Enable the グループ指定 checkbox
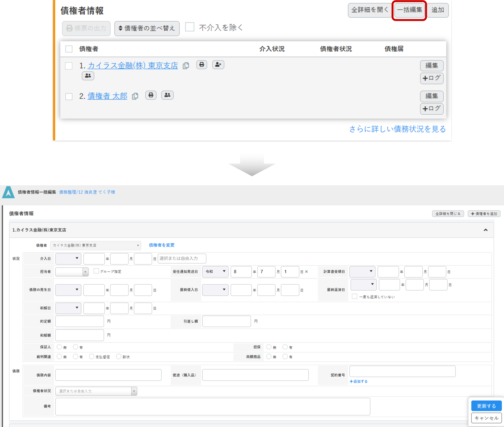Screen dimensions: 504x427 tap(96, 271)
